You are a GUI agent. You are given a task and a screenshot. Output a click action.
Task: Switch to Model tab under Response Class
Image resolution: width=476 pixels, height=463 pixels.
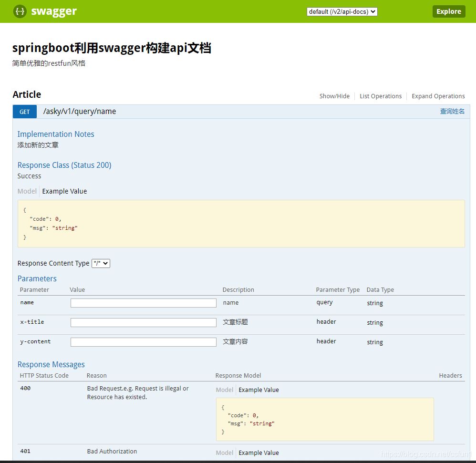[27, 191]
